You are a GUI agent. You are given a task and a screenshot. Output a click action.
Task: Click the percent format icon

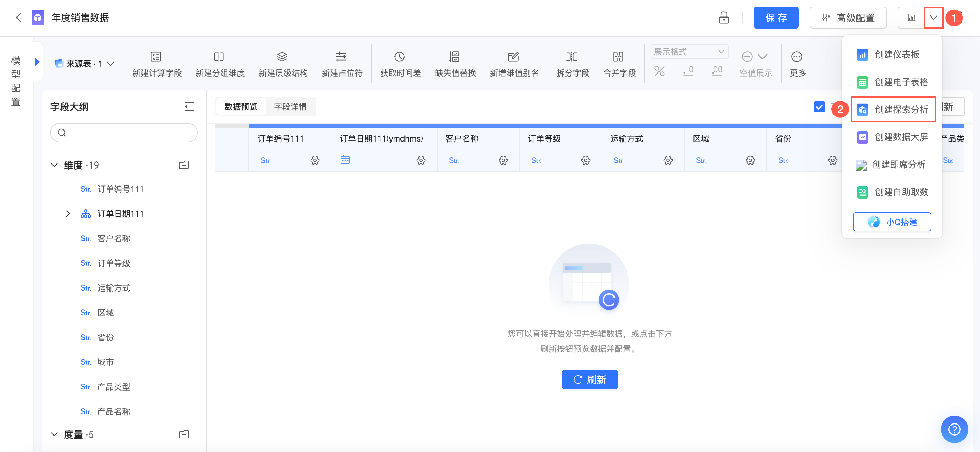pos(659,71)
